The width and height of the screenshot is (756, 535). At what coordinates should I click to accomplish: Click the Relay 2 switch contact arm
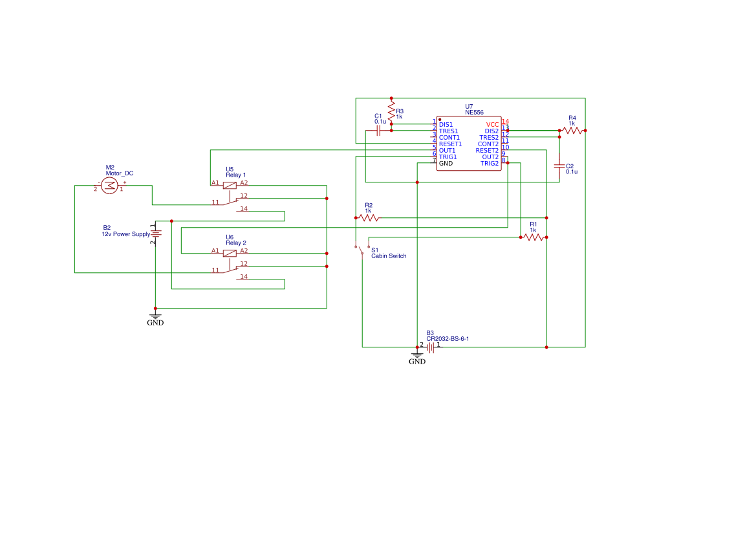point(230,270)
